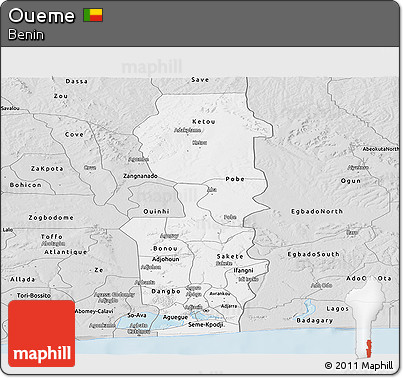The image size is (403, 378).
Task: Click the 2011 Maphill copyright text
Action: pos(359,365)
